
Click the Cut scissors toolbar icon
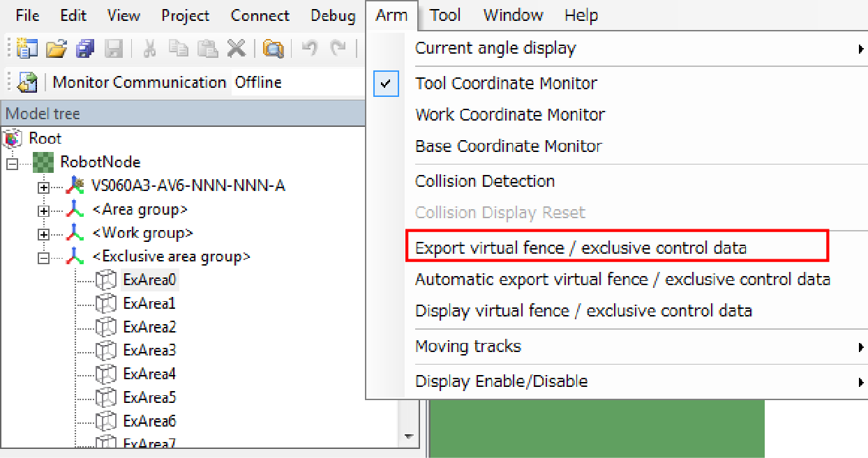[x=149, y=48]
